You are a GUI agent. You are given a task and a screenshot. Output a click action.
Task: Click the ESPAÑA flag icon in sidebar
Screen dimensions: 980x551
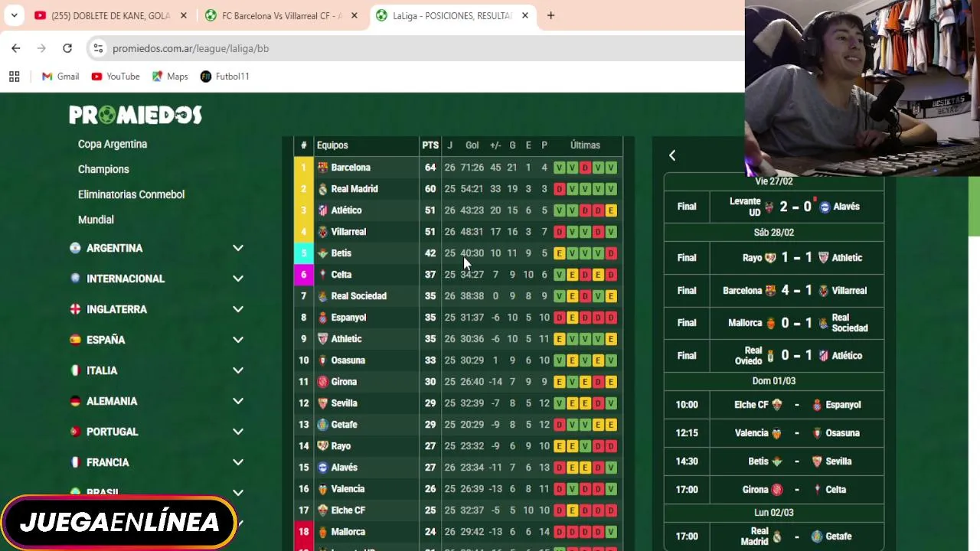[75, 340]
